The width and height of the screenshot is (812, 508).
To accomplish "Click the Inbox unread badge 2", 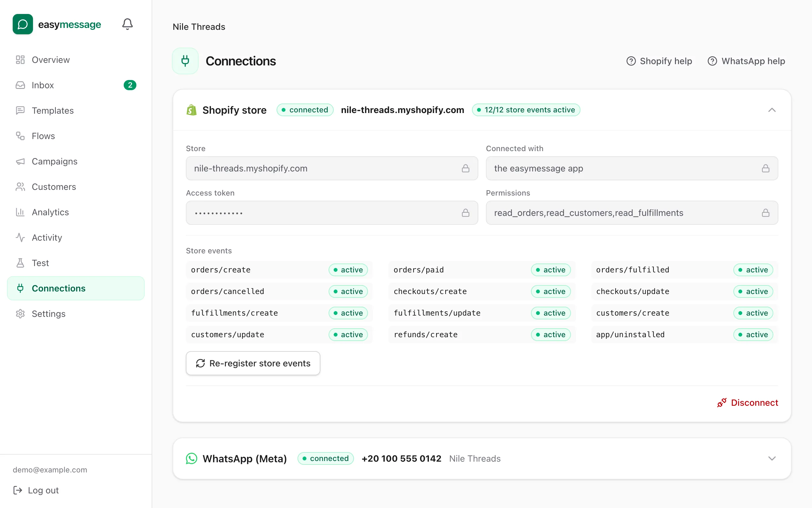I will point(130,85).
